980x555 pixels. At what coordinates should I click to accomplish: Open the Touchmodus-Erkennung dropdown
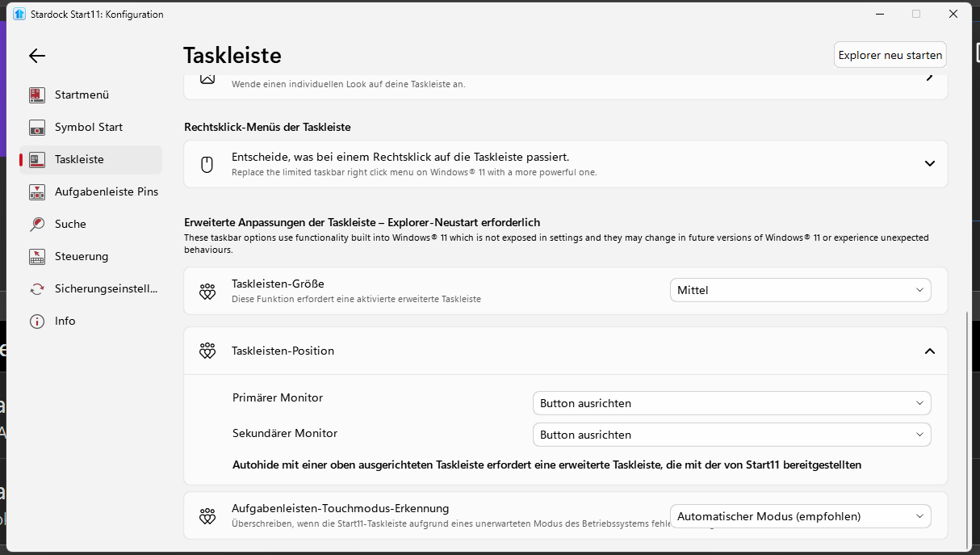tap(800, 516)
